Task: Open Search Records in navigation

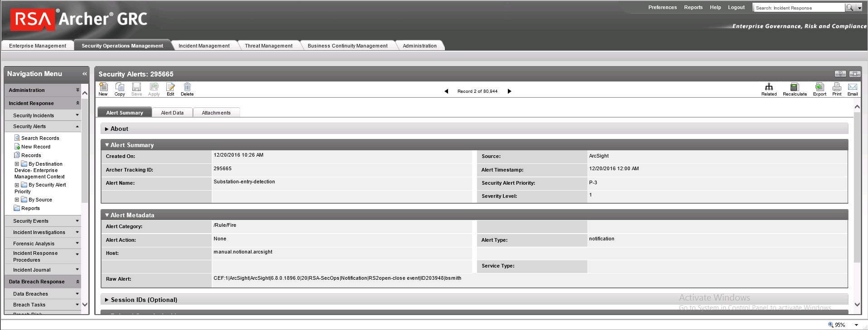Action: pos(40,138)
